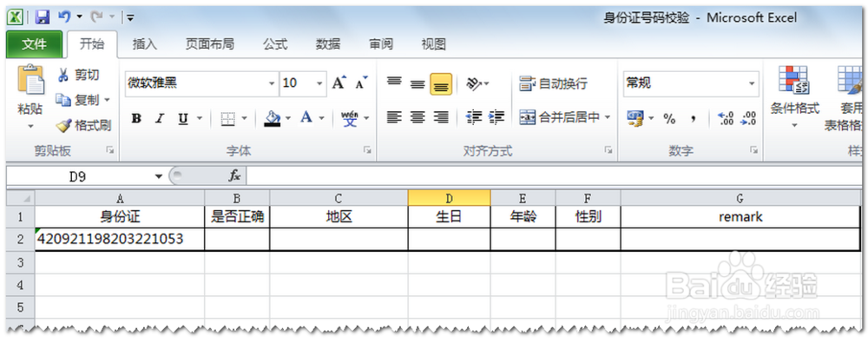Click the Save icon in quick access toolbar
868x343 pixels.
pos(42,17)
